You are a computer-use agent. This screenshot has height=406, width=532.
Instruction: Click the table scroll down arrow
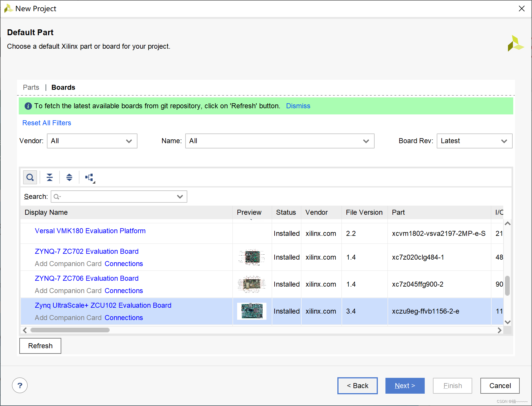coord(508,322)
